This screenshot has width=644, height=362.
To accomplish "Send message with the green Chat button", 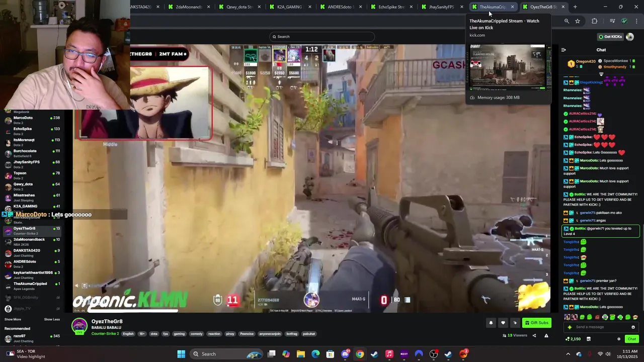I will tap(631, 339).
